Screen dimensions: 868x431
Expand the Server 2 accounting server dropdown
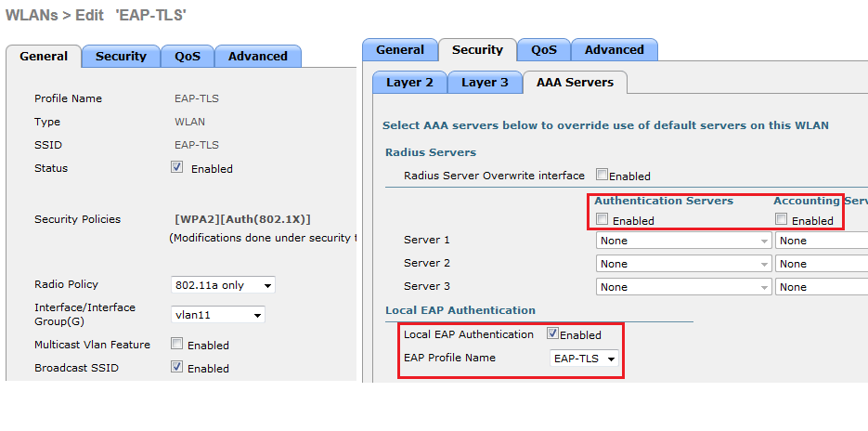[822, 264]
